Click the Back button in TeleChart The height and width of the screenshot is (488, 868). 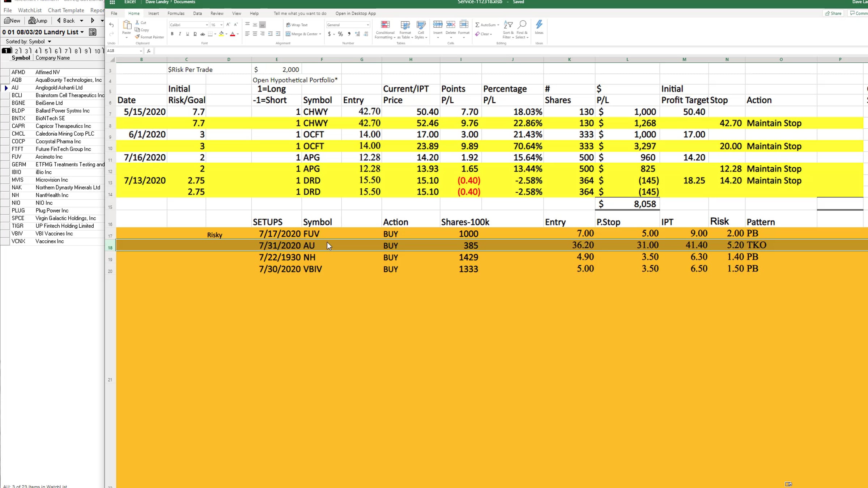(x=66, y=21)
